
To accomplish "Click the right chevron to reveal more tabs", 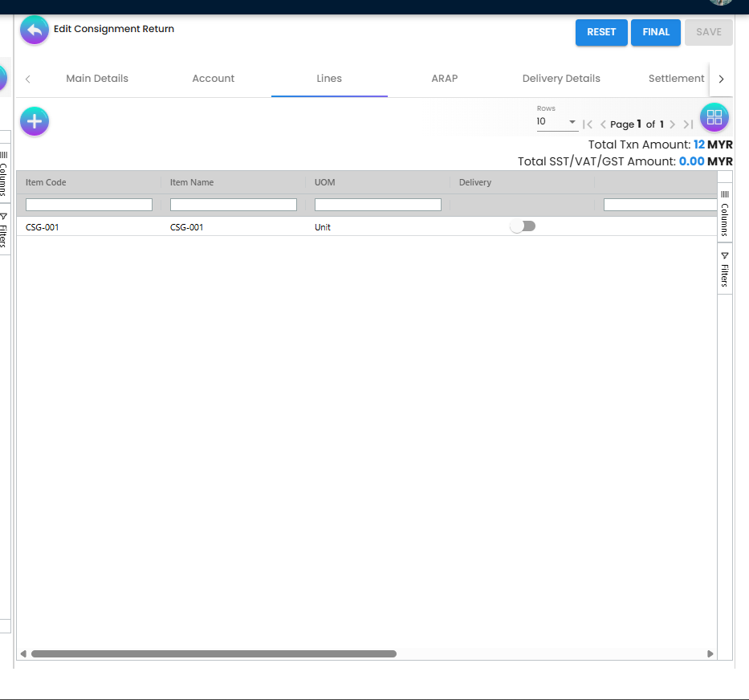I will pyautogui.click(x=721, y=79).
